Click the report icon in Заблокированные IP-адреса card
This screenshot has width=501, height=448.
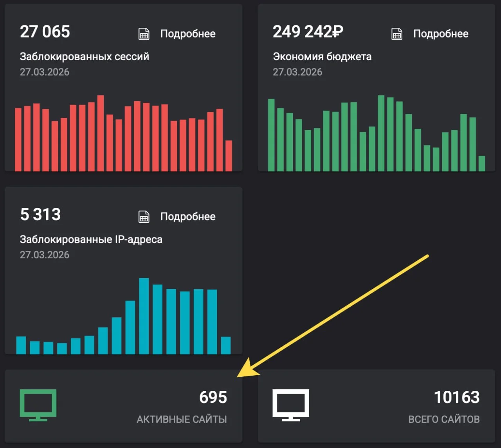pos(144,217)
